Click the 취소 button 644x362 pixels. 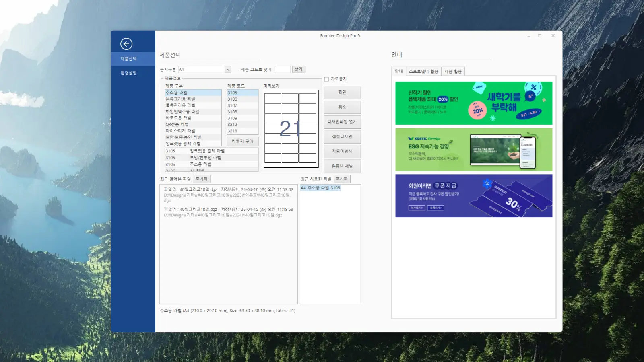342,107
